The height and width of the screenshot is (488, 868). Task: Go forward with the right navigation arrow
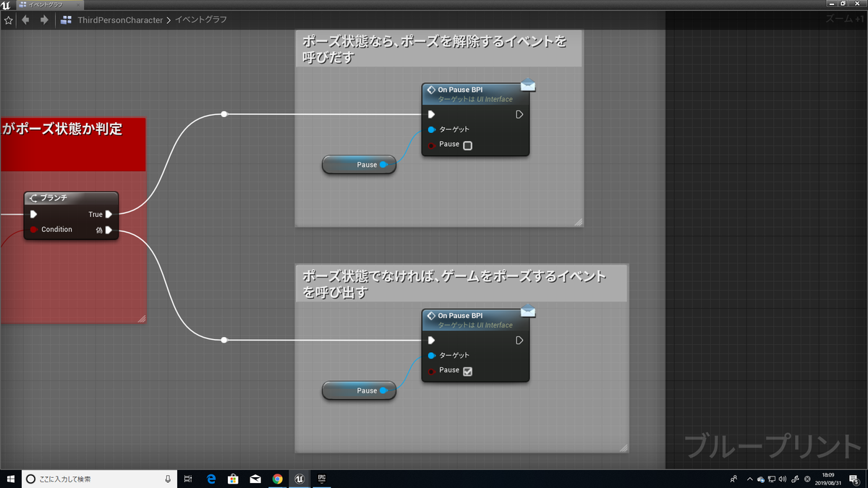[x=44, y=20]
